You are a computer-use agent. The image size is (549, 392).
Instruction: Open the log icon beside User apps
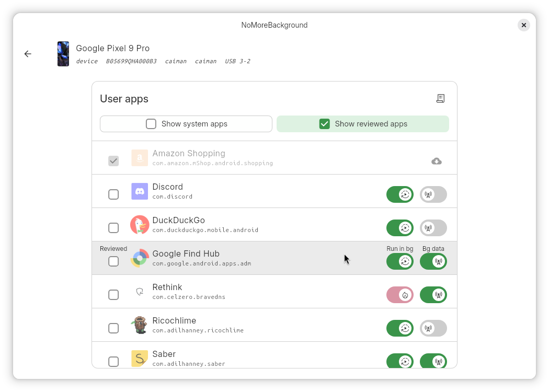[x=440, y=98]
